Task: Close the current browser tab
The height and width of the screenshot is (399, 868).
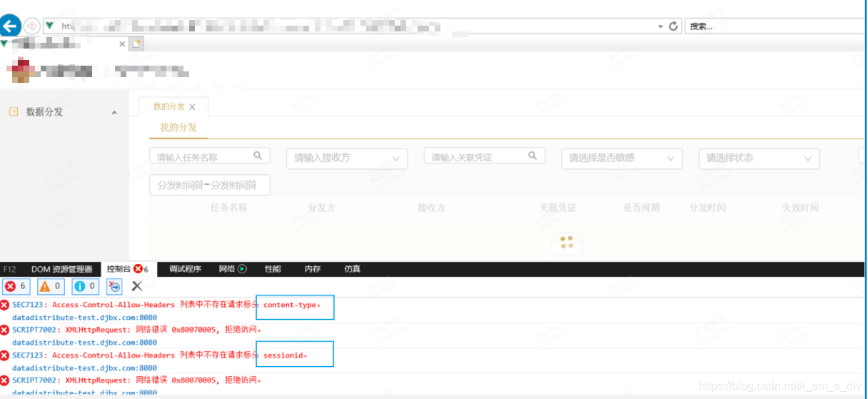Action: (122, 44)
